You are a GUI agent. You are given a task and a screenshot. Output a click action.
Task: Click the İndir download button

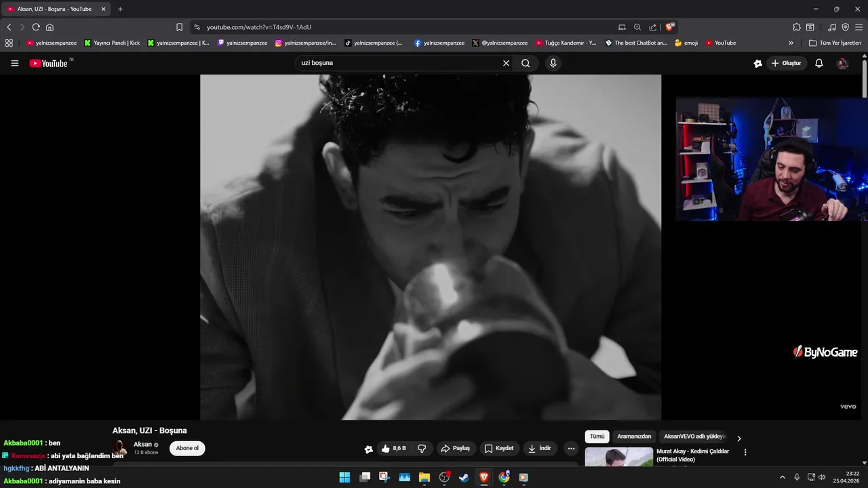[x=540, y=449]
